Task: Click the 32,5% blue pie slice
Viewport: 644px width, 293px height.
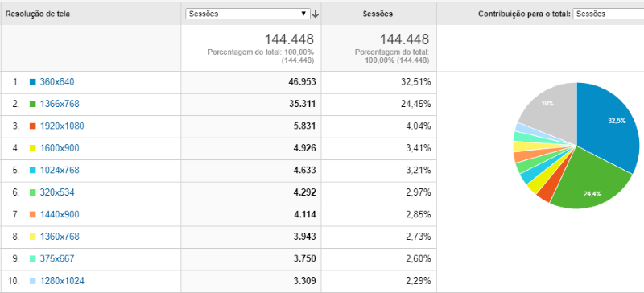Action: coord(612,123)
